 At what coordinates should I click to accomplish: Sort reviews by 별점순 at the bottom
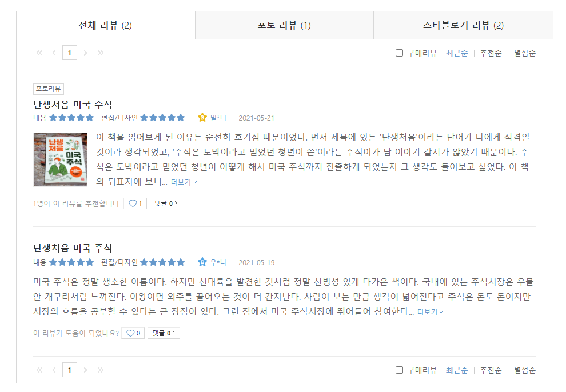coord(525,369)
